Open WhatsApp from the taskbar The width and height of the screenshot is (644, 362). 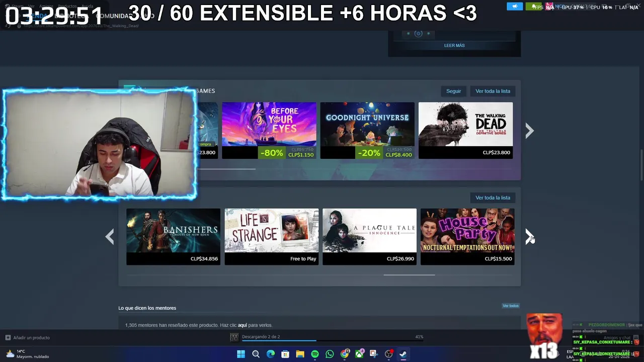coord(330,354)
